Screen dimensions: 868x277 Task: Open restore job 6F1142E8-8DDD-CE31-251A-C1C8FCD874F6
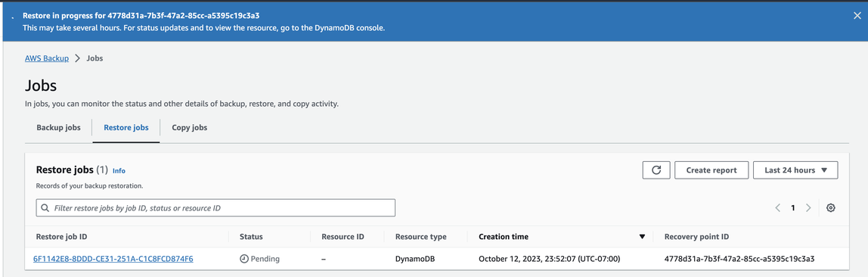point(113,259)
